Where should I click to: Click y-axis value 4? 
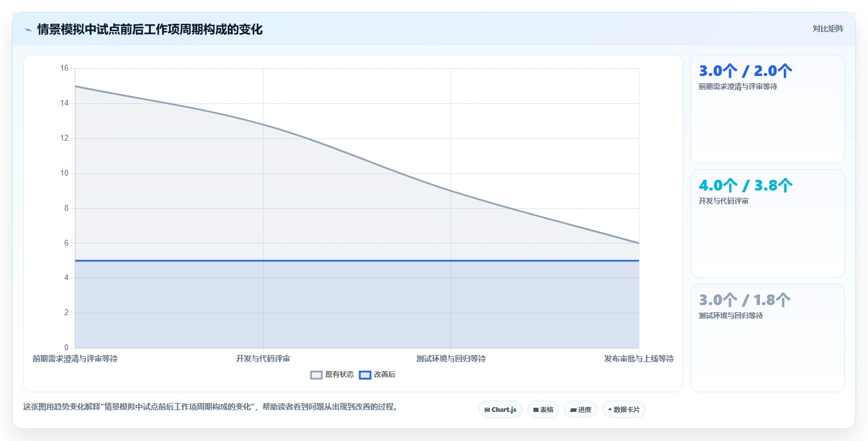[x=66, y=278]
